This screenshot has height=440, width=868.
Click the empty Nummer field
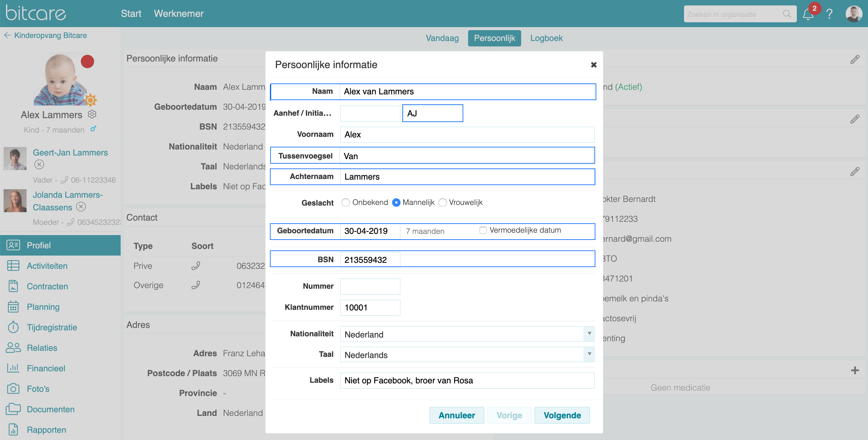point(370,286)
